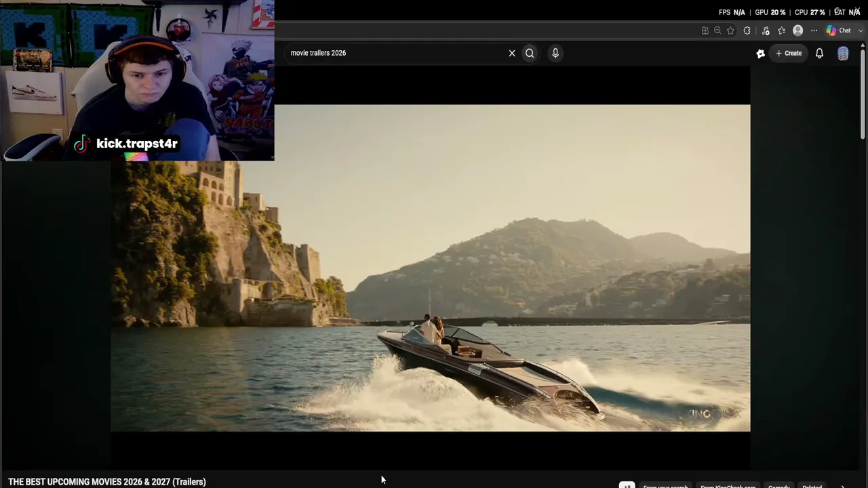Click the apps grid icon in address bar

click(705, 30)
